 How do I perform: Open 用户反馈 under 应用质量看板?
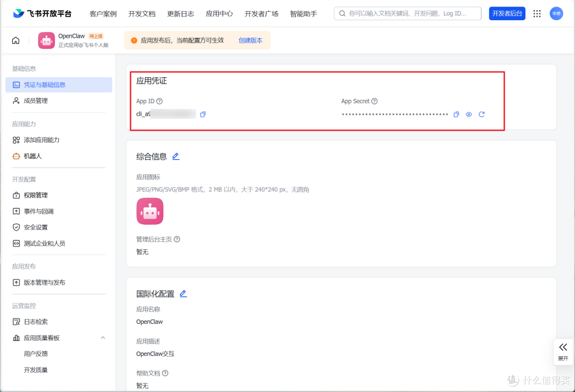click(36, 354)
